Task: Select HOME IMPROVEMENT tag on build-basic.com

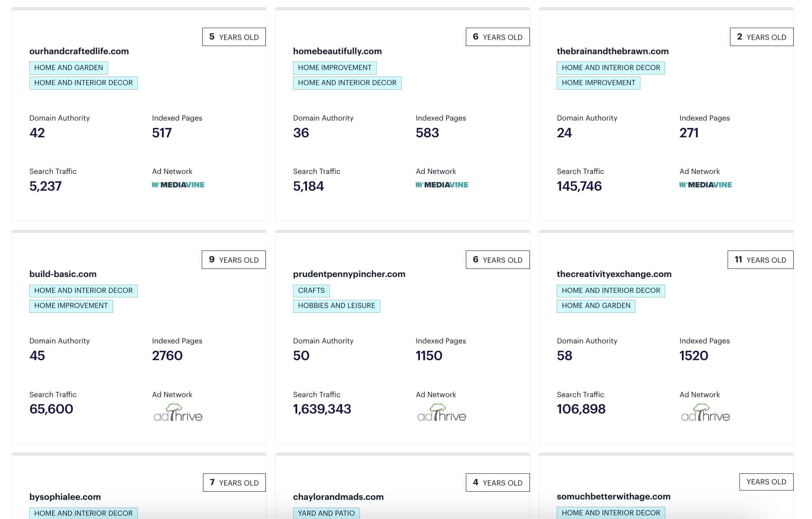Action: pos(71,306)
